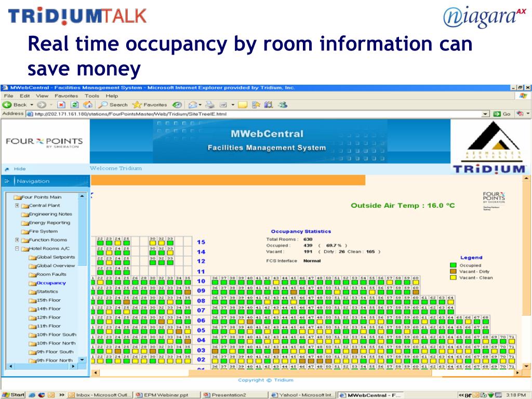Open the address bar dropdown arrow

coord(486,114)
